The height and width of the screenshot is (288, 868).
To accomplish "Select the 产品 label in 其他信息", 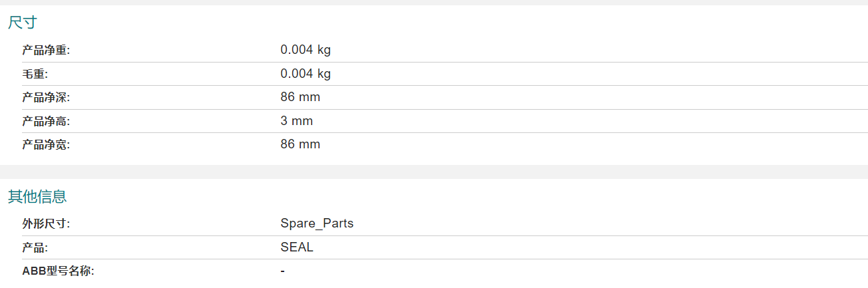I will (35, 247).
